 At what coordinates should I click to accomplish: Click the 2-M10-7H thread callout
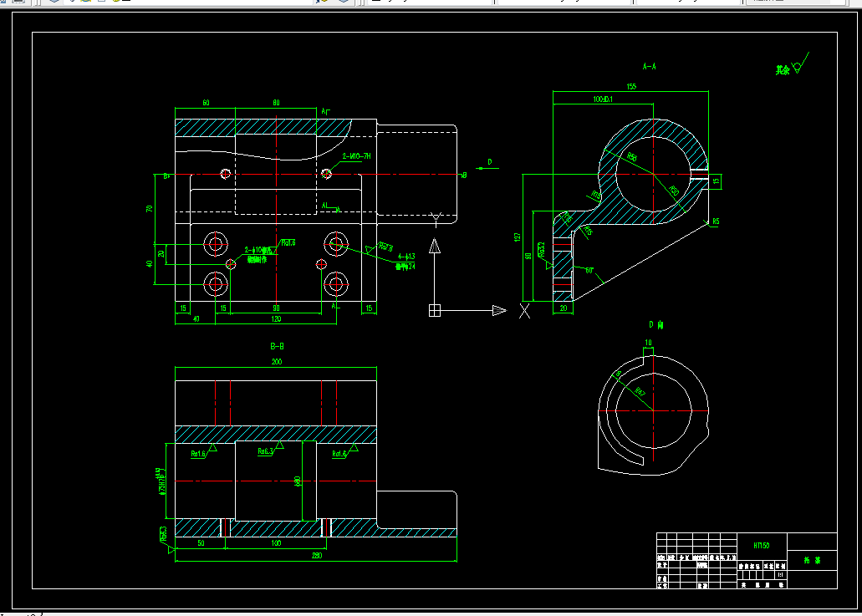tap(356, 156)
